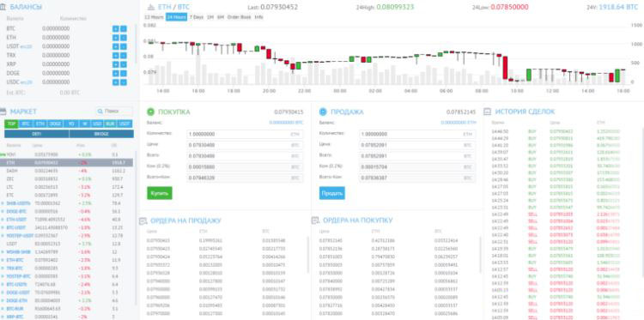
Task: Click the minus withdraw button for USDC balance
Action: click(123, 82)
